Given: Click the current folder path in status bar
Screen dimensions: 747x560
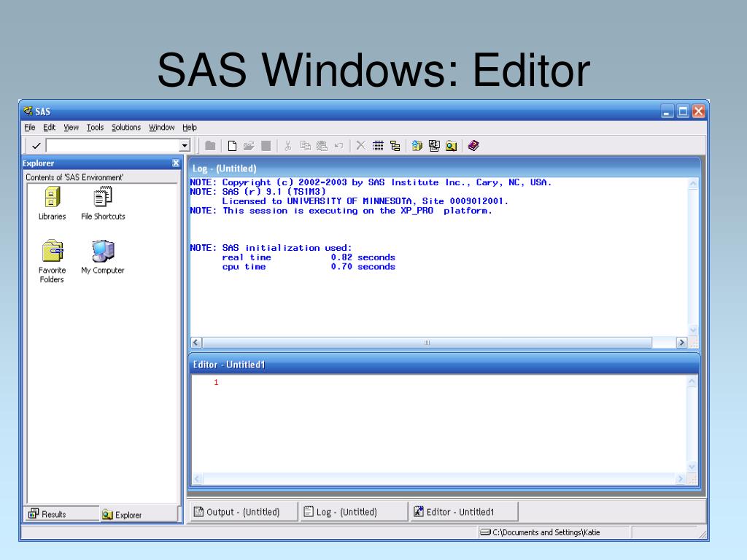Looking at the screenshot, I should (546, 532).
